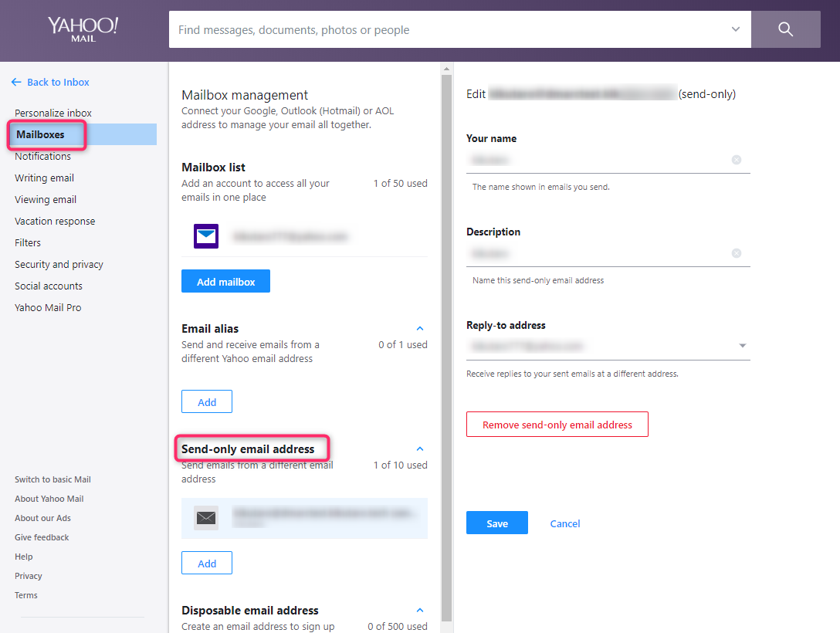Image resolution: width=840 pixels, height=633 pixels.
Task: Click Add under Email alias
Action: [207, 401]
